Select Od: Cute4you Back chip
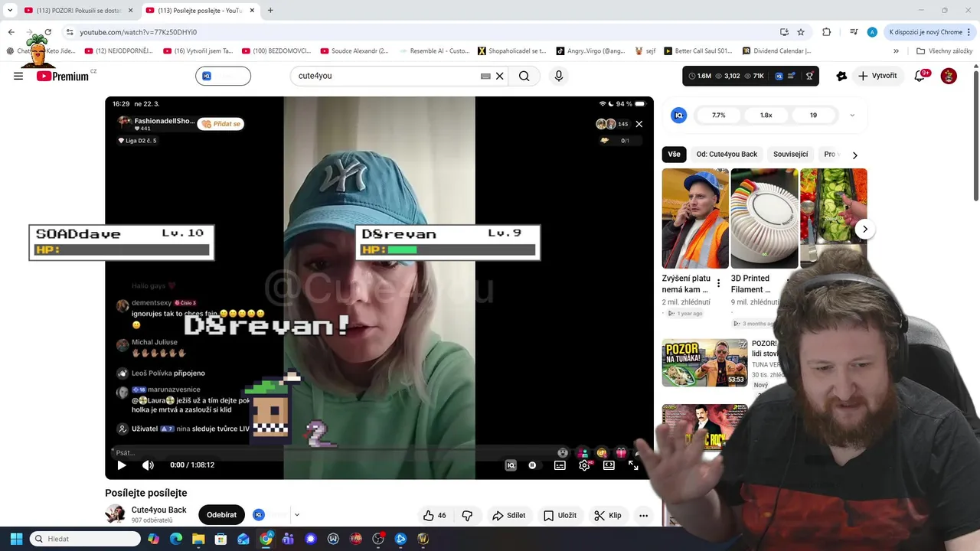The image size is (980, 551). [x=727, y=154]
